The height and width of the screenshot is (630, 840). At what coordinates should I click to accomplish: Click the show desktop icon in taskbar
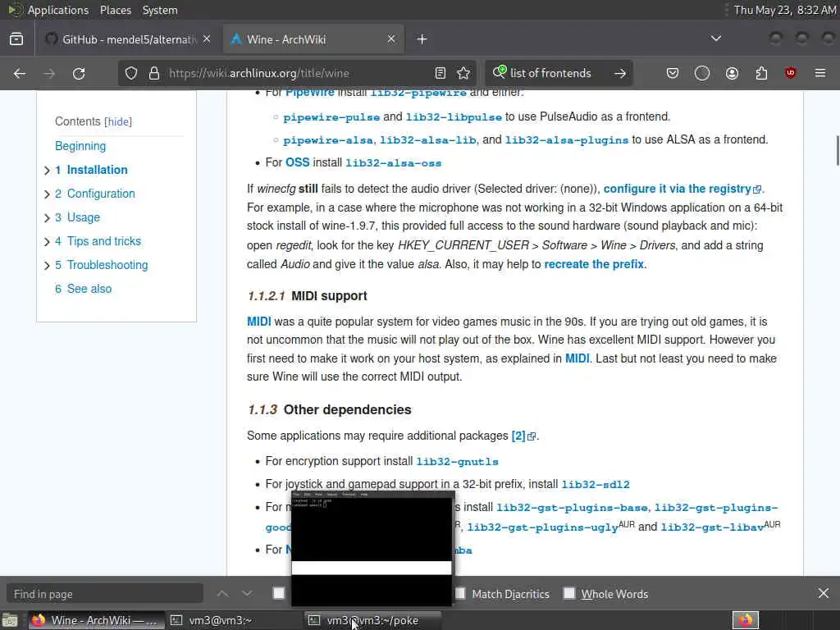pos(10,620)
